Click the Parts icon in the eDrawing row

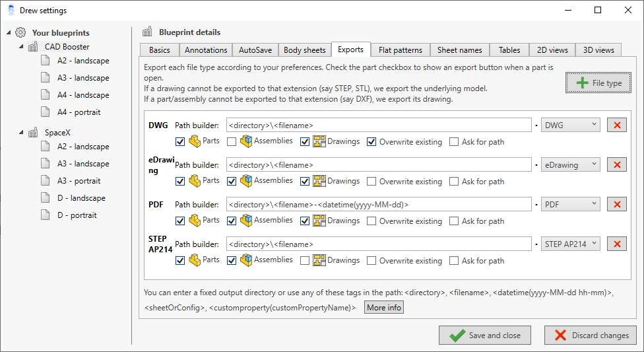coord(195,181)
